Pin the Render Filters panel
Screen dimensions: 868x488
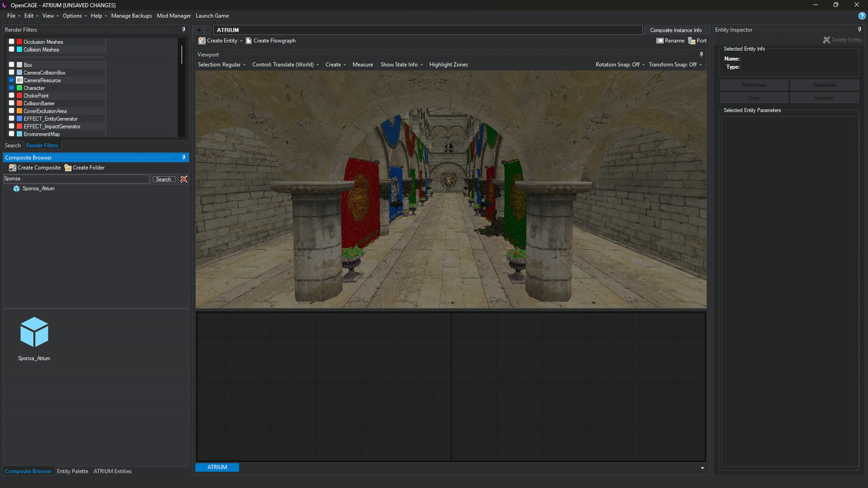183,30
